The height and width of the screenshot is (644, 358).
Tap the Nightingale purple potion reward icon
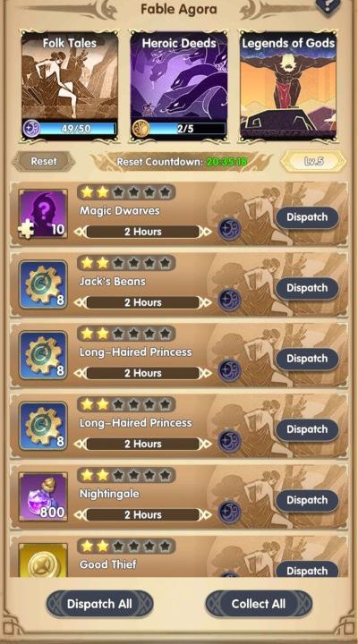[43, 497]
